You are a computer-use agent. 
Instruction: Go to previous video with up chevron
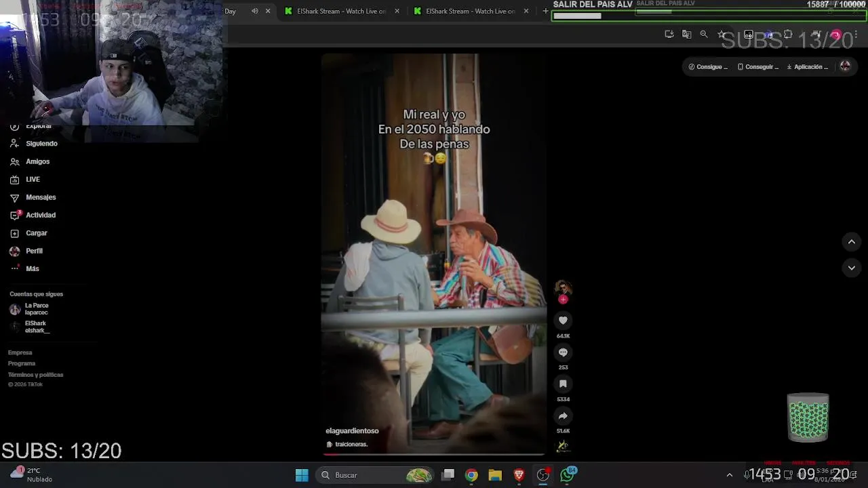pyautogui.click(x=852, y=242)
